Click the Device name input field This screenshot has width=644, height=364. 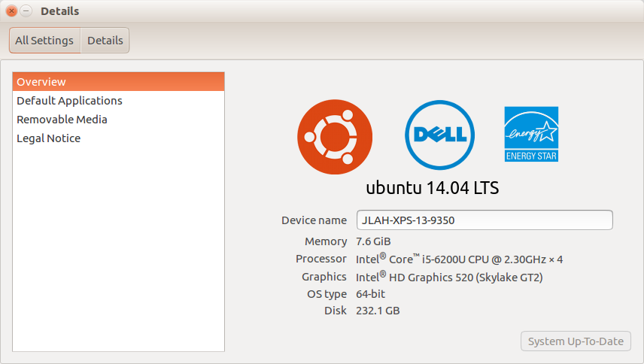pyautogui.click(x=485, y=220)
